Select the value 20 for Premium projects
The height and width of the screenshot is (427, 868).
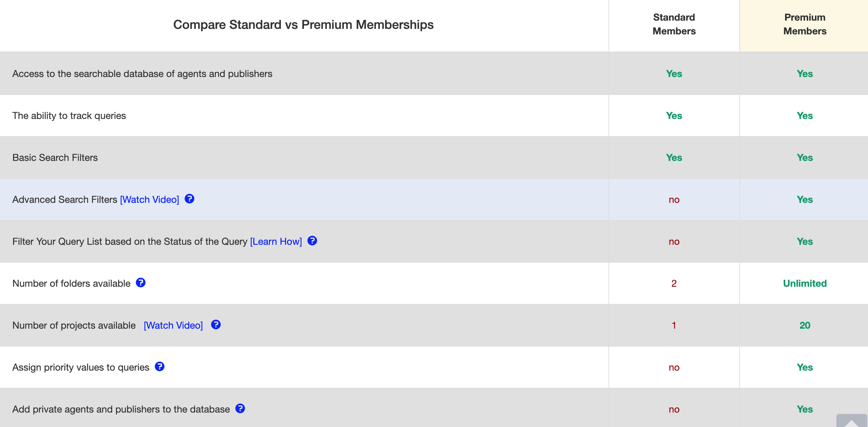(804, 325)
